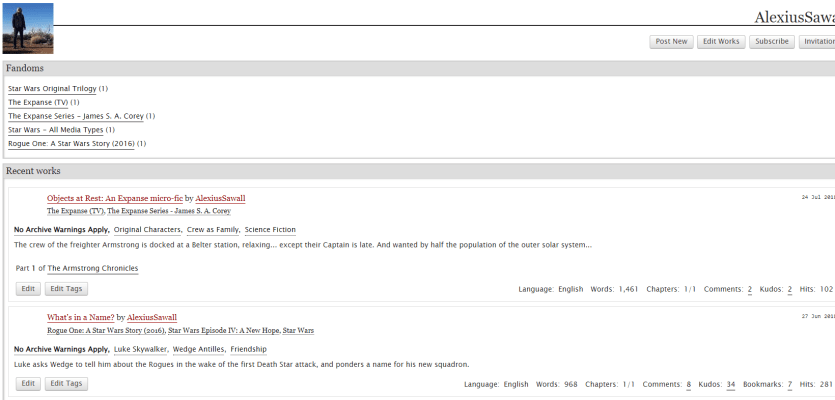
Task: Select Star Wars – All Media Types fandom
Action: pyautogui.click(x=55, y=130)
